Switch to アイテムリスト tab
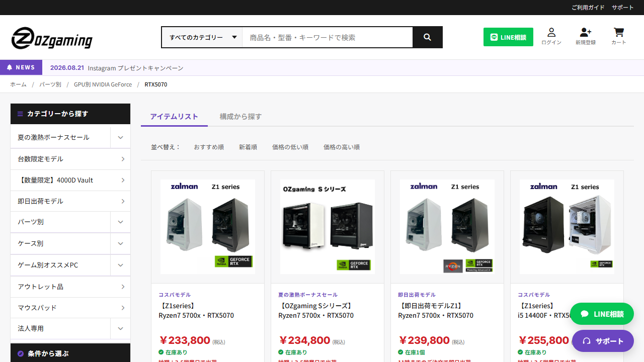 click(174, 117)
